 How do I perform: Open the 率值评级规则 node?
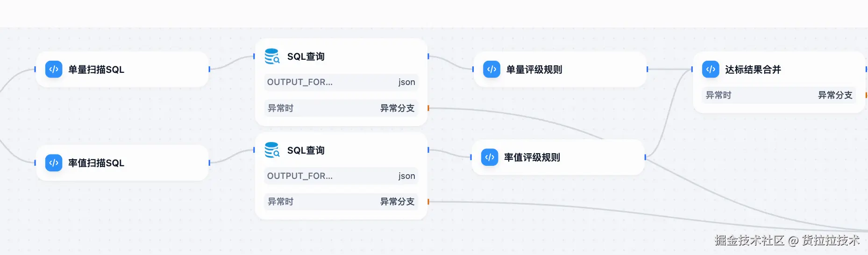click(x=532, y=157)
